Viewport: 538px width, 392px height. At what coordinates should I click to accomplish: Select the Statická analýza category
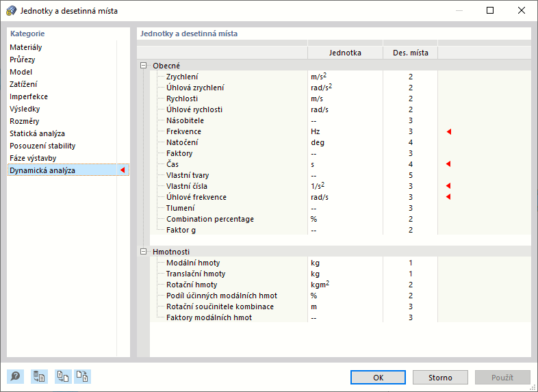tap(38, 133)
